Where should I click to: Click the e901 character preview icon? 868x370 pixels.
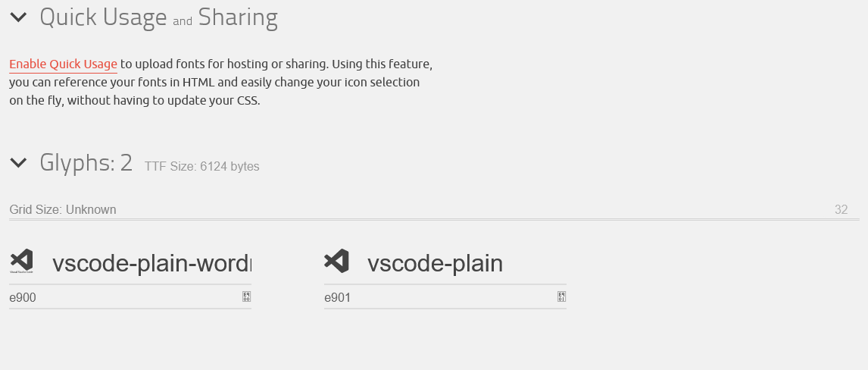pyautogui.click(x=561, y=297)
